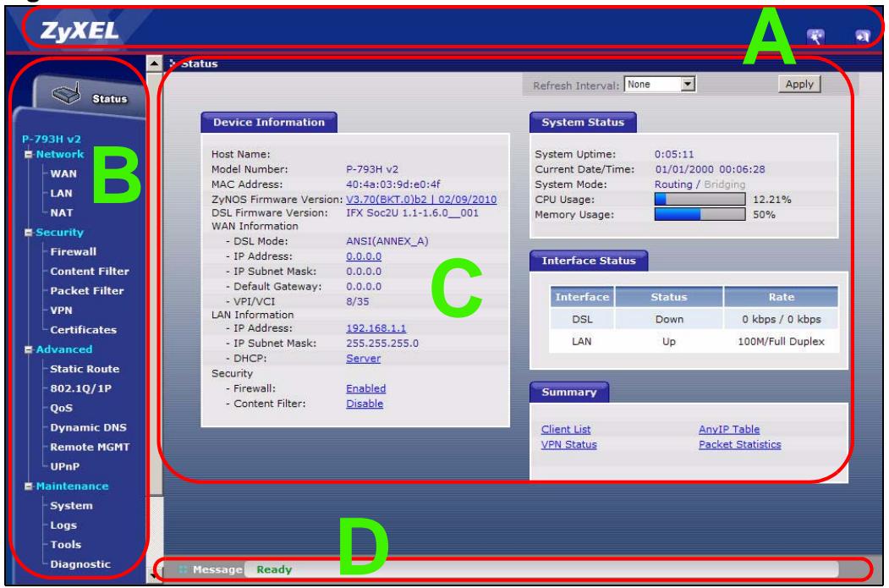Click the Routing system mode text
Viewport: 889px width, 588px height.
click(673, 184)
